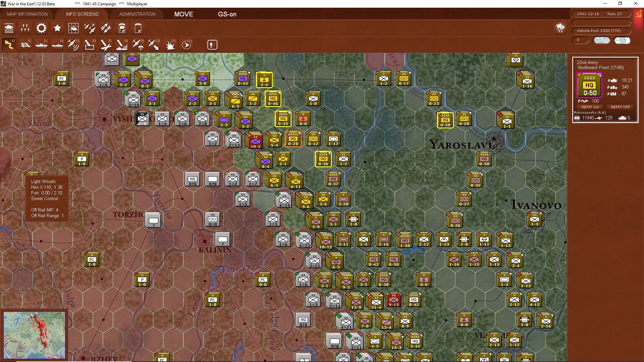Open the air doctrine planes icon
This screenshot has height=362, width=644.
pyautogui.click(x=90, y=28)
